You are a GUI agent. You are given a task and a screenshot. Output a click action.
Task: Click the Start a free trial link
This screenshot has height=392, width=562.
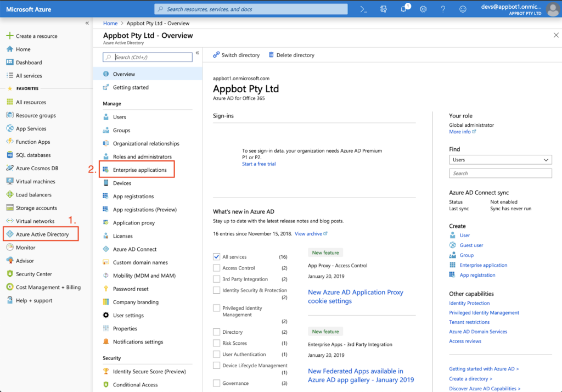[x=258, y=164]
